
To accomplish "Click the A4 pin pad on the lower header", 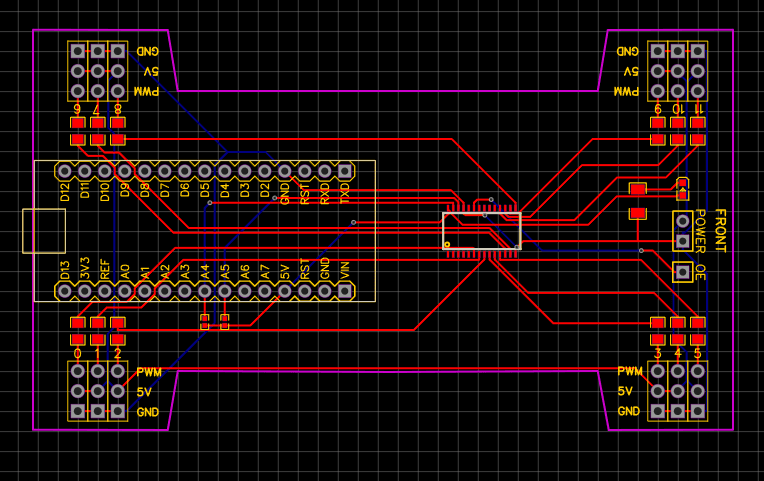I will pyautogui.click(x=205, y=291).
